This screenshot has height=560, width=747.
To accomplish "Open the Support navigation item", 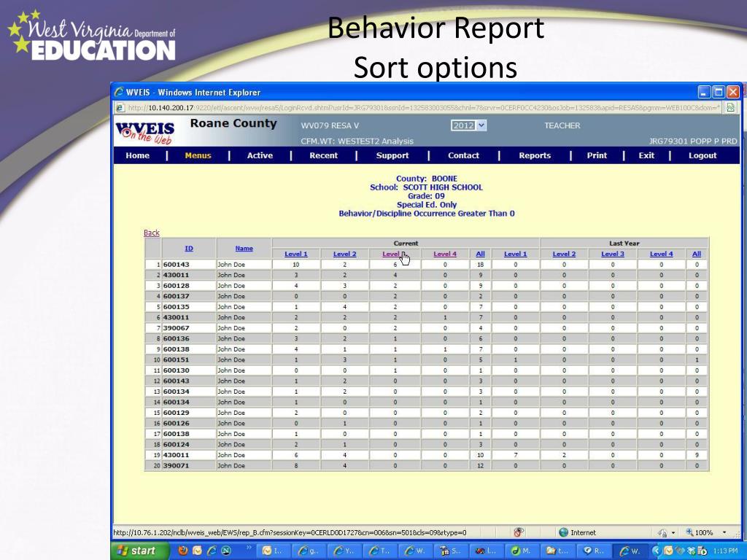I will [392, 156].
